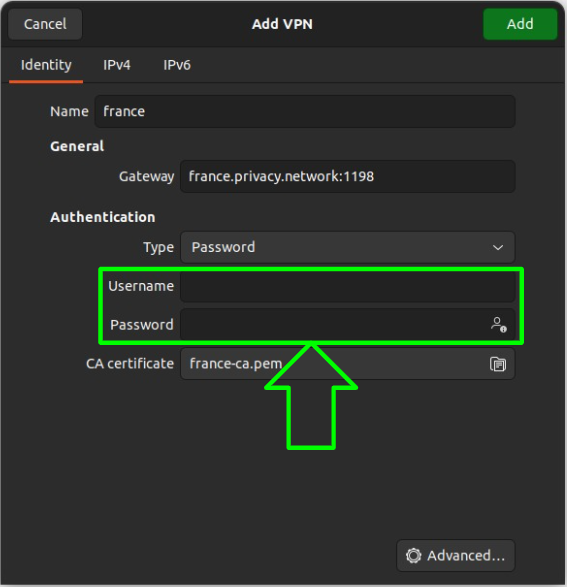Expand the authentication Type dropdown arrow

(x=498, y=247)
